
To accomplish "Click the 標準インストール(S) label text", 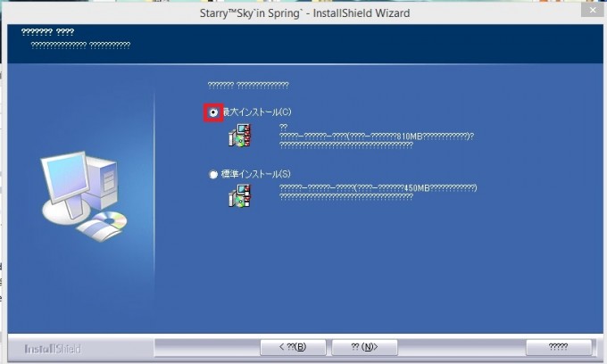I will coord(256,174).
